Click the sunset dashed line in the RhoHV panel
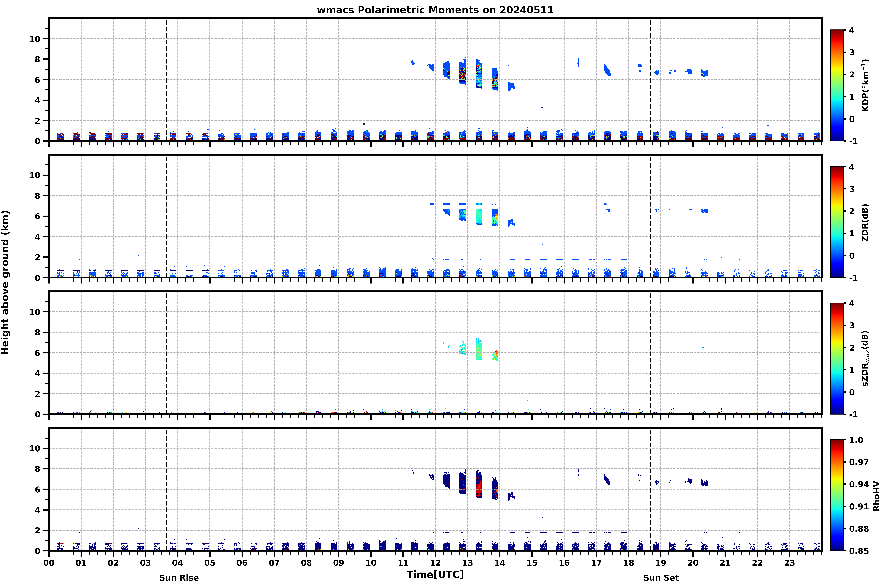The height and width of the screenshot is (588, 886). pos(650,489)
